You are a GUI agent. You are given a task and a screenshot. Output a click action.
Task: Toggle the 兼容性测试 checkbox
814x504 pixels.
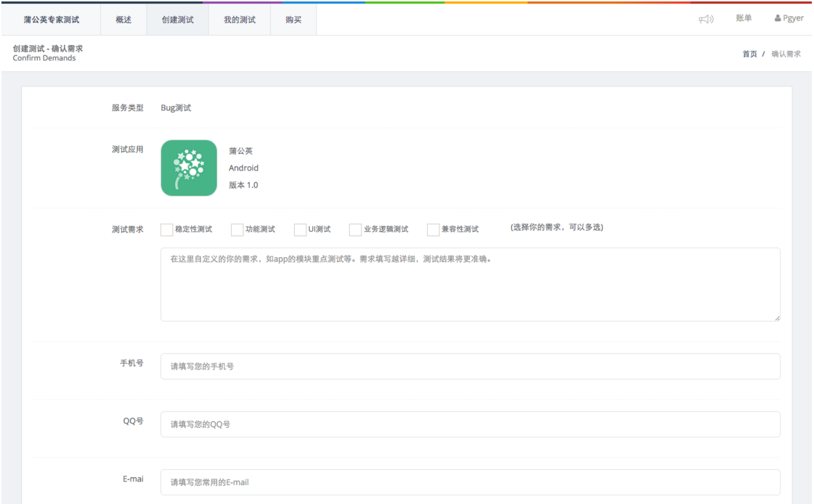click(434, 229)
